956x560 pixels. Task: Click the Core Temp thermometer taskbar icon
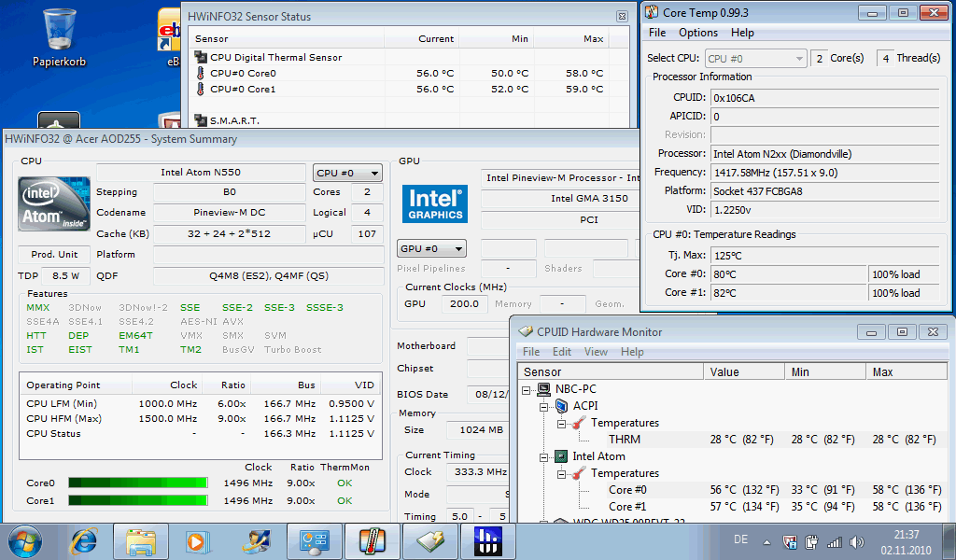pos(373,540)
